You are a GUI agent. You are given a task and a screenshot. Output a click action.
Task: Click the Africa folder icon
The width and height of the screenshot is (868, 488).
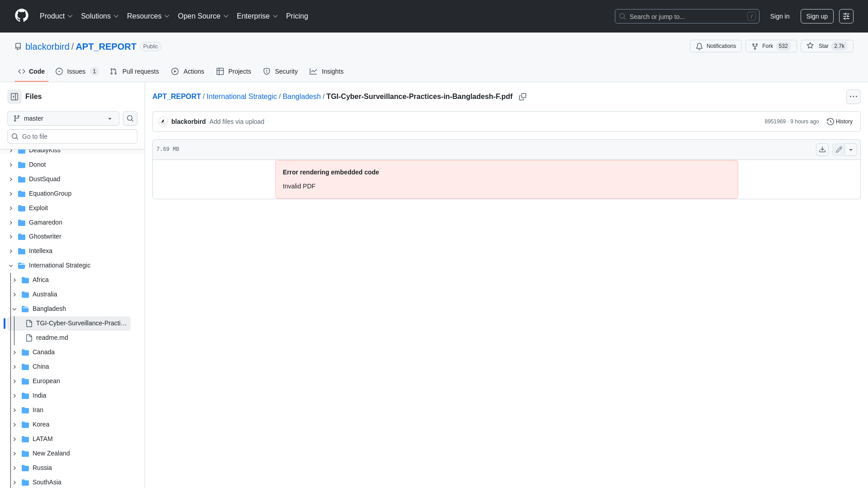[x=25, y=280]
